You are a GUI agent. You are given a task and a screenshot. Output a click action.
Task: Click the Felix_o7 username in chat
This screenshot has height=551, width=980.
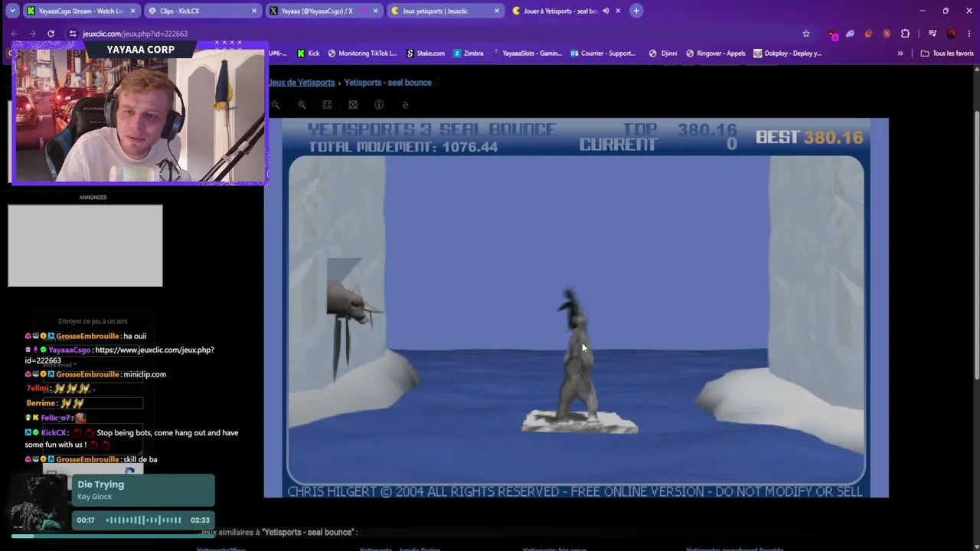click(x=56, y=418)
